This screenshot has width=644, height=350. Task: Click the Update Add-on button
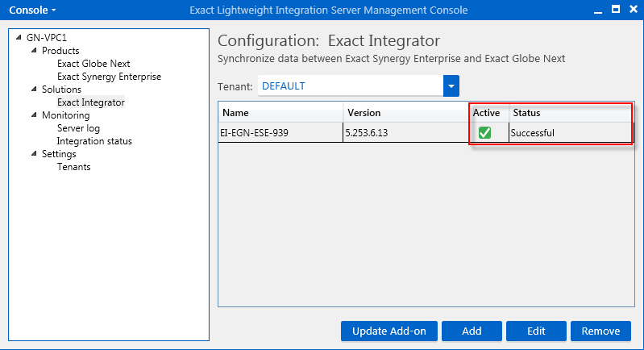pyautogui.click(x=389, y=331)
